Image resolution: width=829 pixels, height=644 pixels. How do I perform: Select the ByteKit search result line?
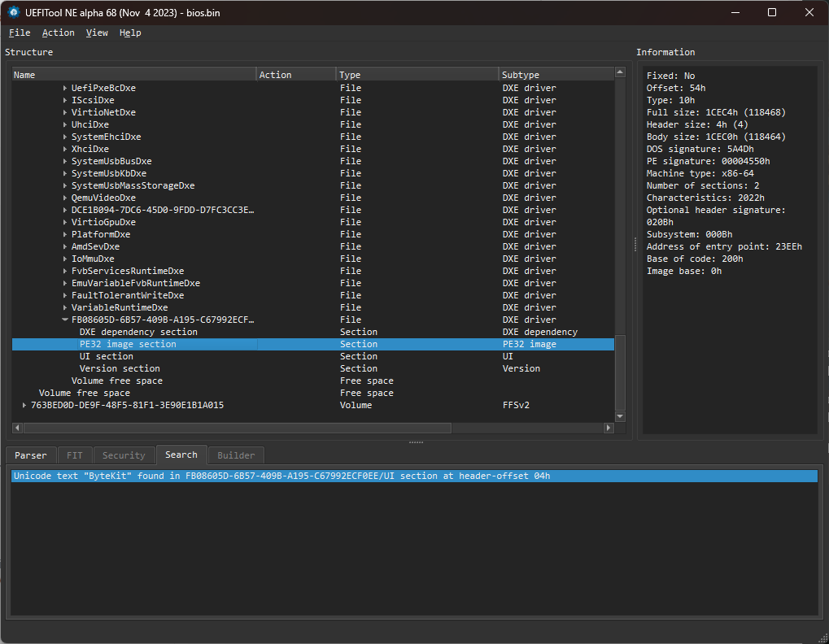(281, 476)
